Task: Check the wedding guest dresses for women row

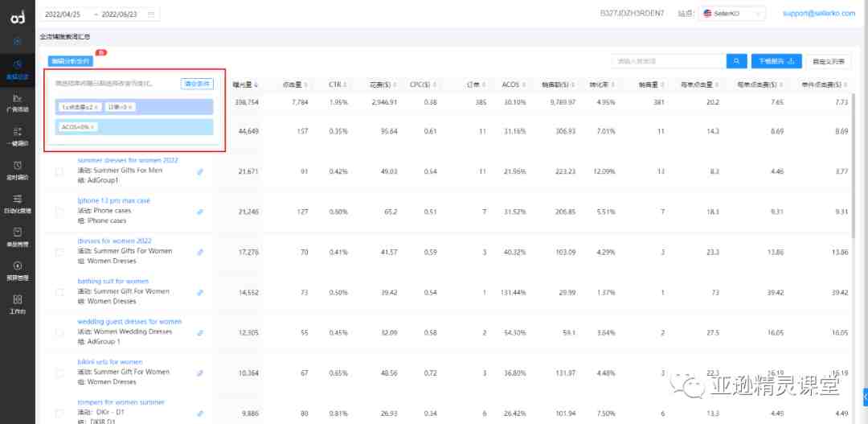Action: click(59, 333)
